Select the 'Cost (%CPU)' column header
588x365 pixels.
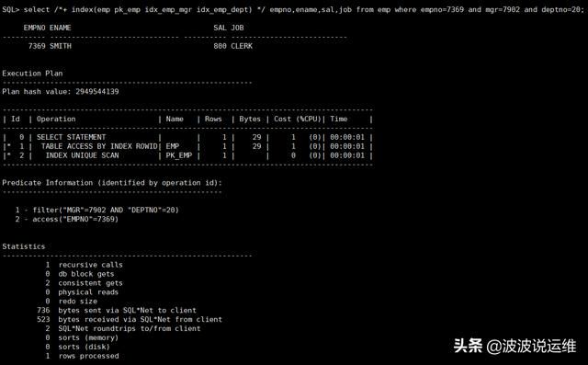point(298,119)
